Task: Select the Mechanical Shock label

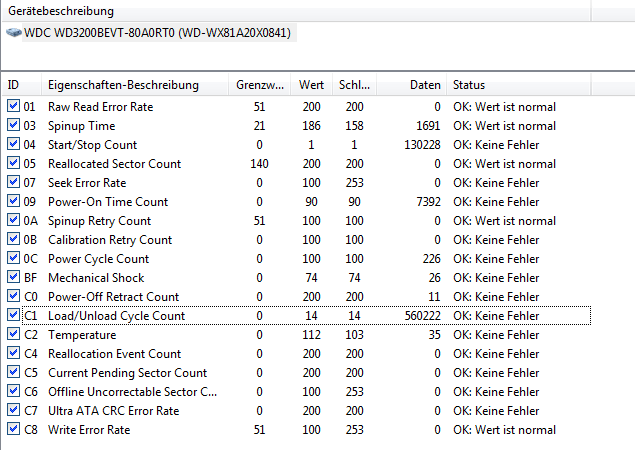Action: (96, 278)
